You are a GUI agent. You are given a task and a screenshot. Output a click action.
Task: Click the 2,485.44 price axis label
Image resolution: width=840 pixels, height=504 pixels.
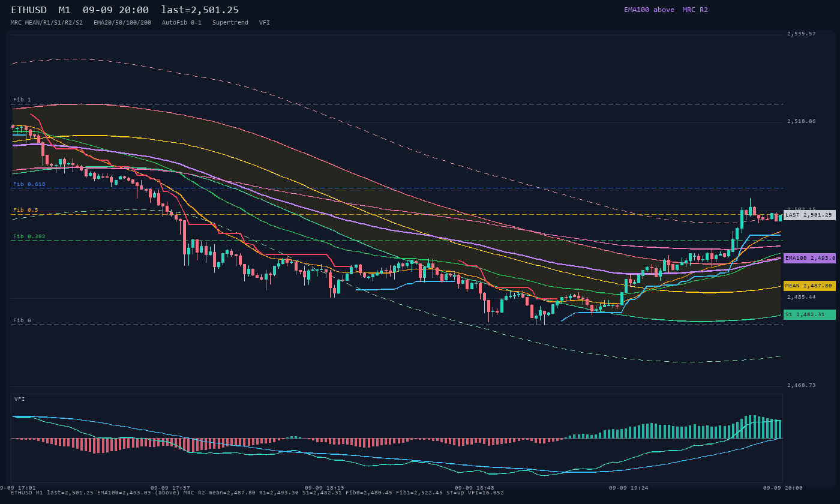tap(802, 297)
